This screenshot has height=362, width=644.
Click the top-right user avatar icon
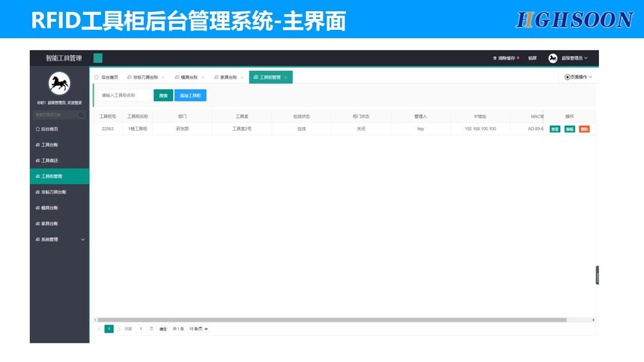(x=553, y=58)
